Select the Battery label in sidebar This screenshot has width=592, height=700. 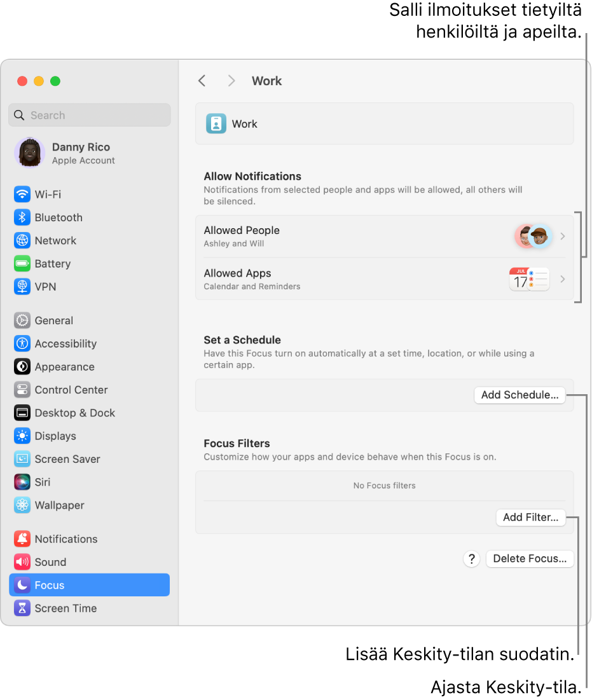point(53,264)
